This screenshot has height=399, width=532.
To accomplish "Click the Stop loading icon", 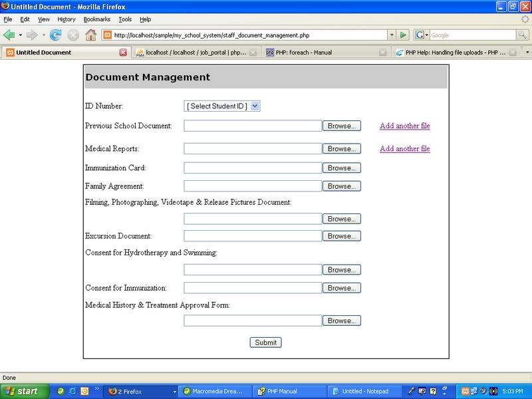I will 73,35.
